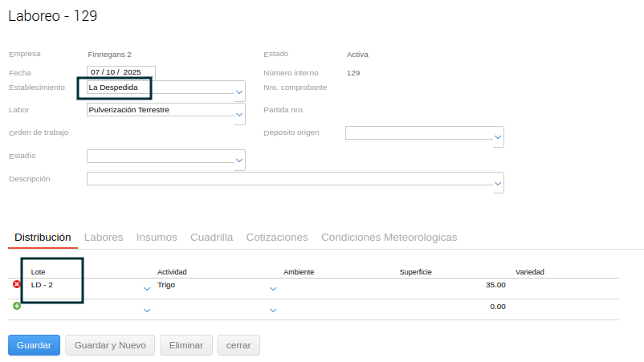This screenshot has width=644, height=362.
Task: Open the Lote dropdown for LD - 2
Action: pos(147,288)
